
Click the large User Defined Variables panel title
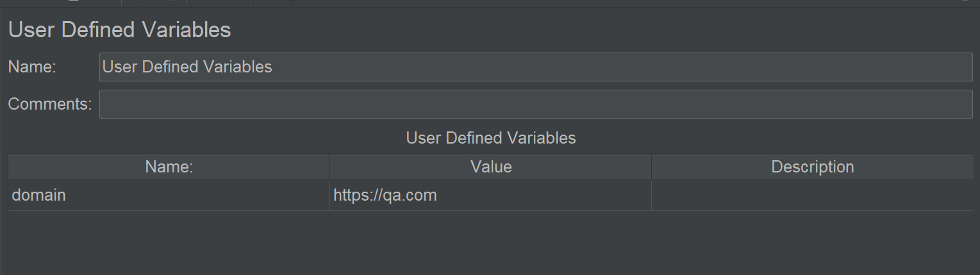119,30
